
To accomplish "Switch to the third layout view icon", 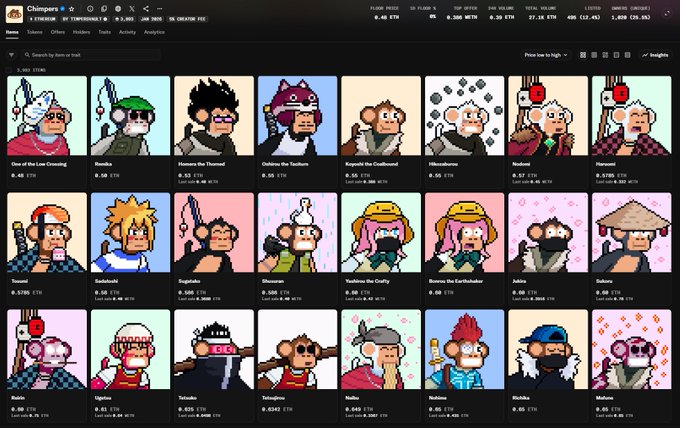I will point(605,55).
